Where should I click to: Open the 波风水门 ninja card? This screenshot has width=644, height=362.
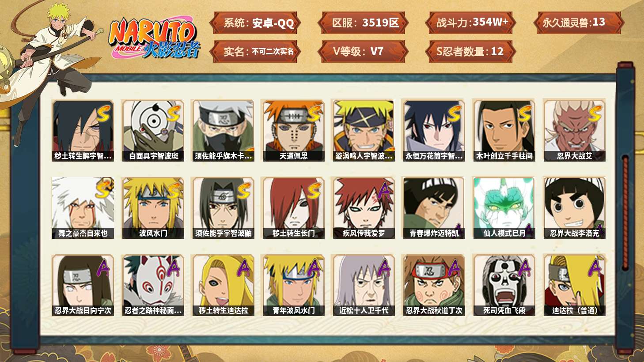(x=153, y=208)
